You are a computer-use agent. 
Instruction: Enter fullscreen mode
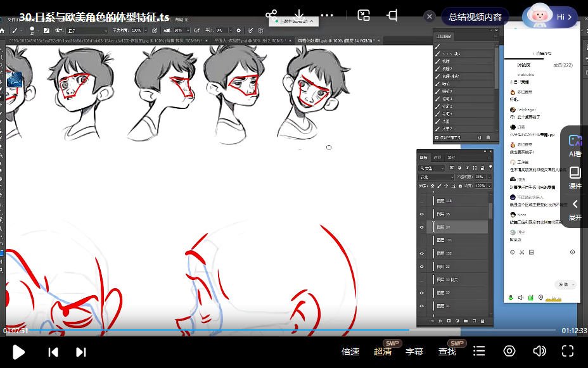[568, 351]
